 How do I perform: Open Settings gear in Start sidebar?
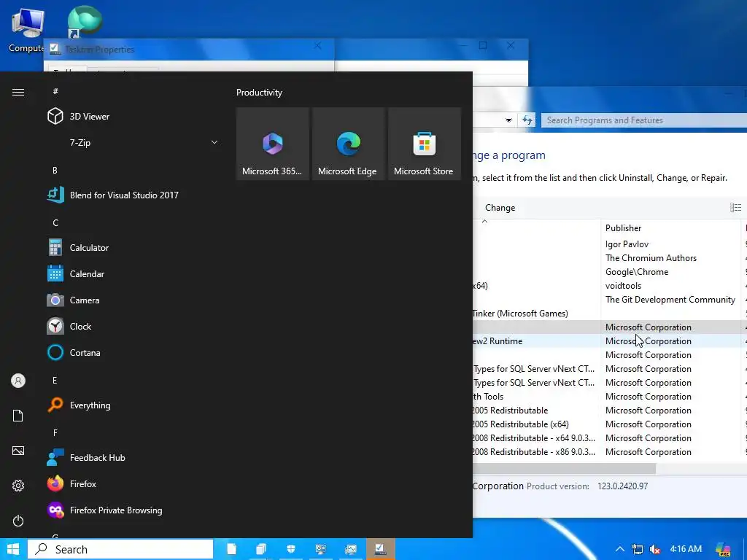18,486
